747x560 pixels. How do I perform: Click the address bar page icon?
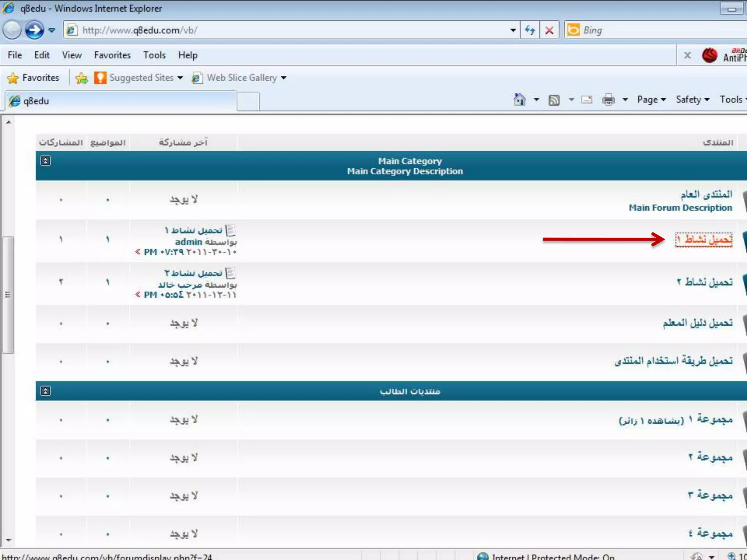click(x=71, y=30)
